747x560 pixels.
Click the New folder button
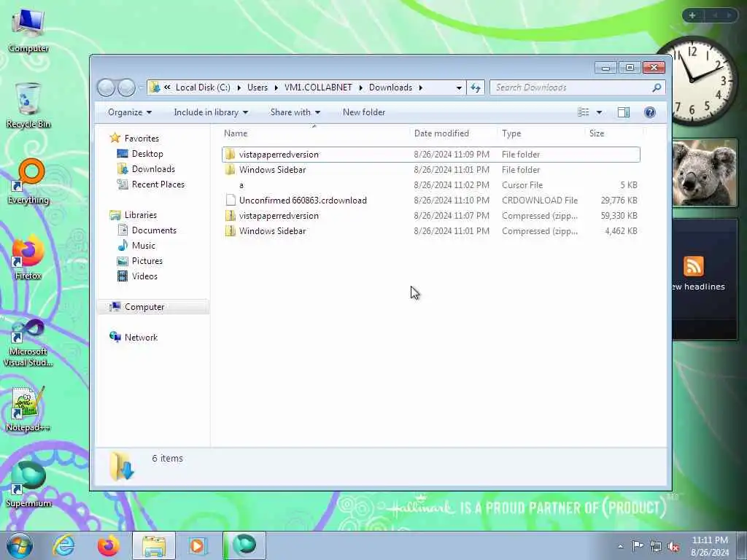pyautogui.click(x=364, y=112)
